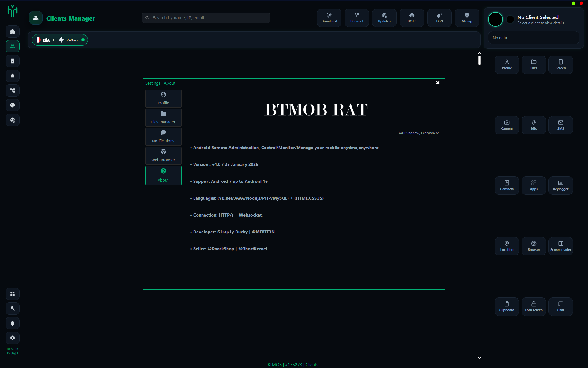Open the Notifications settings tab
This screenshot has width=588, height=368.
tap(163, 137)
